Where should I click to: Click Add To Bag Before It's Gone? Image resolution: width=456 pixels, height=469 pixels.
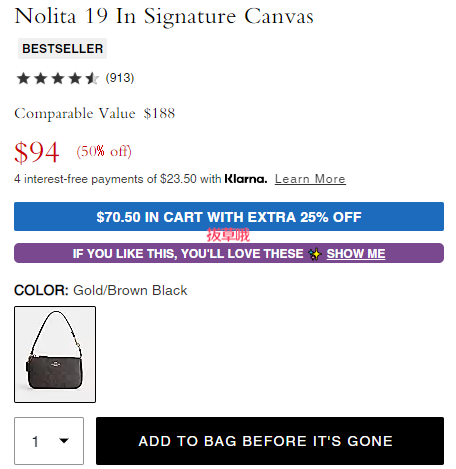click(x=270, y=441)
